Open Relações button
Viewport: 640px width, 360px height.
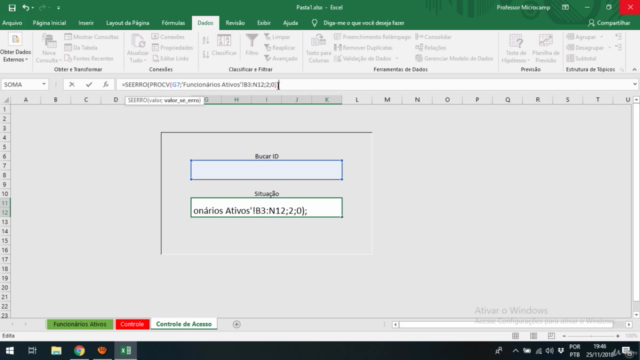431,48
